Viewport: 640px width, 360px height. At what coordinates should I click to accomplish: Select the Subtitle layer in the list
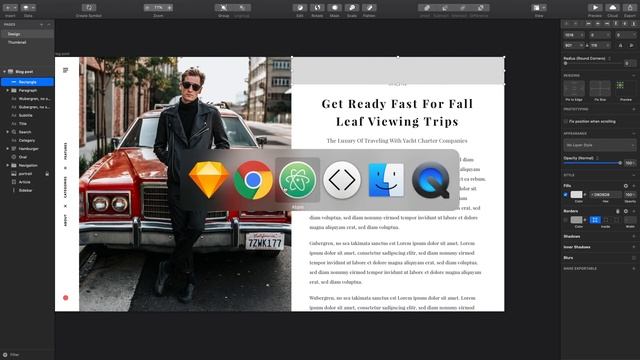pos(27,115)
